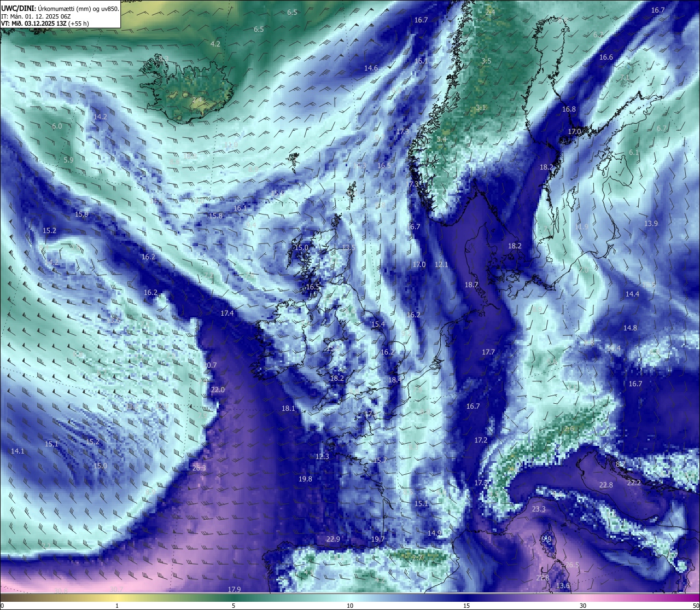Click the 18.7 value near Denmark
The width and height of the screenshot is (700, 610).
tap(471, 284)
